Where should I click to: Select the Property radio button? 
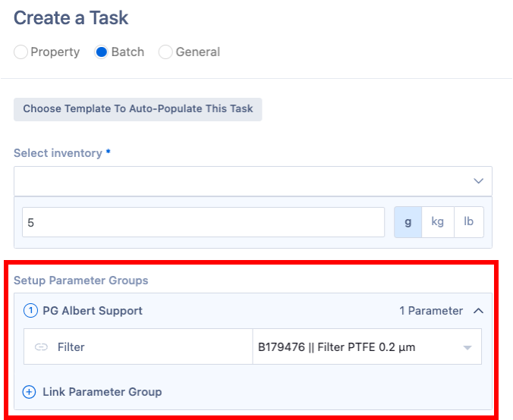pos(21,52)
